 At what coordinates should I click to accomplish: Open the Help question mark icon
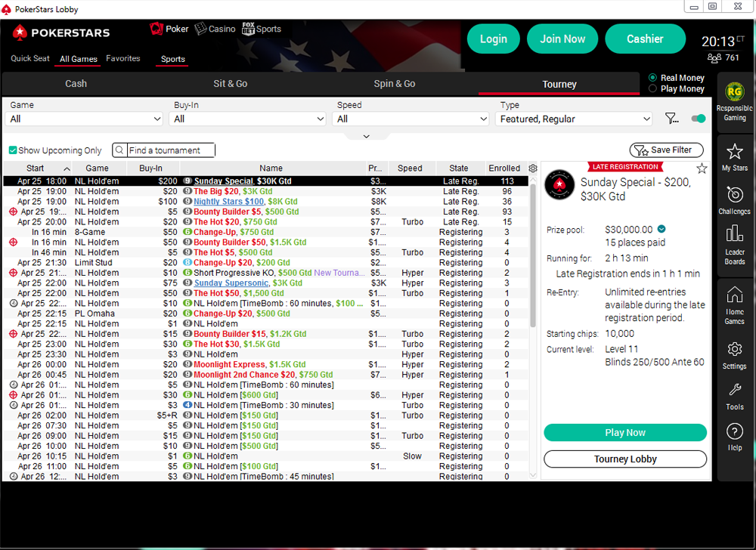pos(734,431)
